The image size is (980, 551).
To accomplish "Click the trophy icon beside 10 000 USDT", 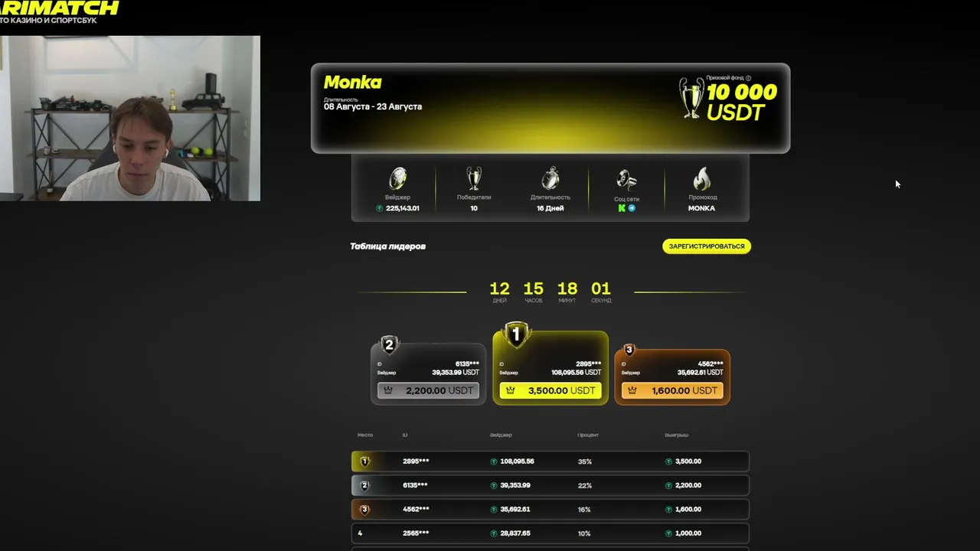I will pos(691,98).
